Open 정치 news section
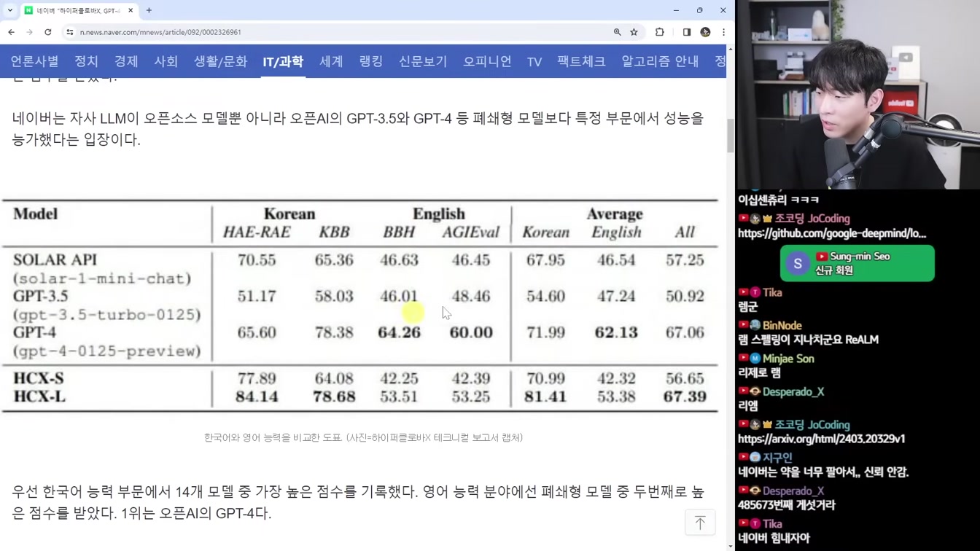Image resolution: width=980 pixels, height=551 pixels. pos(86,61)
